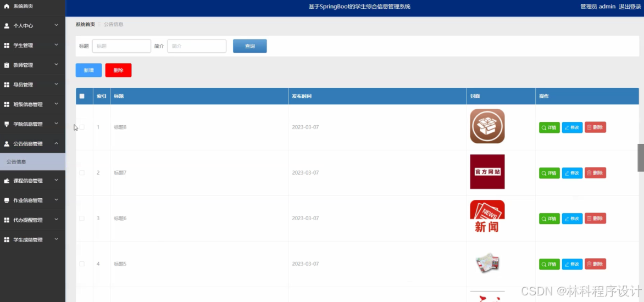Expand the 个人中心 menu chevron
644x302 pixels.
point(56,25)
